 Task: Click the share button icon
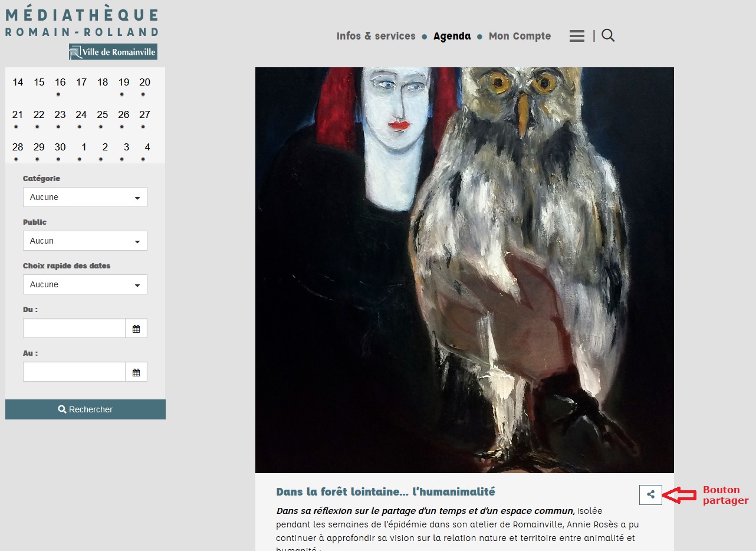coord(650,494)
